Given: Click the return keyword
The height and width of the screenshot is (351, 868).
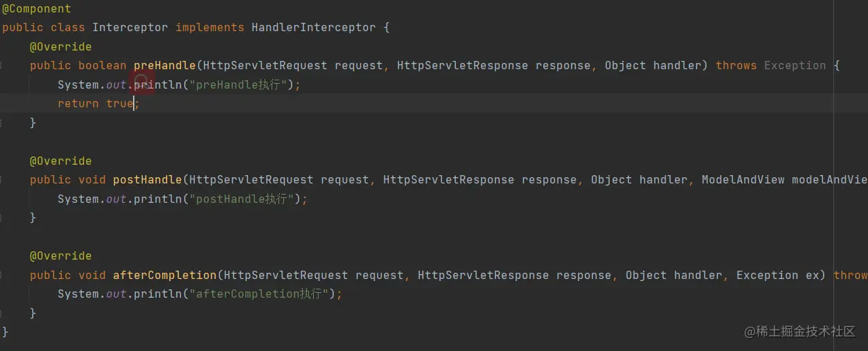Looking at the screenshot, I should click(x=78, y=104).
